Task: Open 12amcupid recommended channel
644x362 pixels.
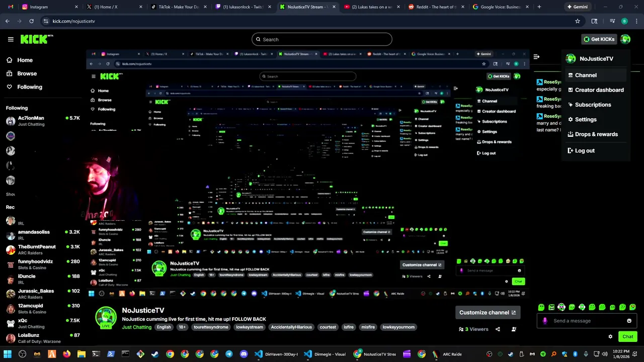Action: point(42,308)
